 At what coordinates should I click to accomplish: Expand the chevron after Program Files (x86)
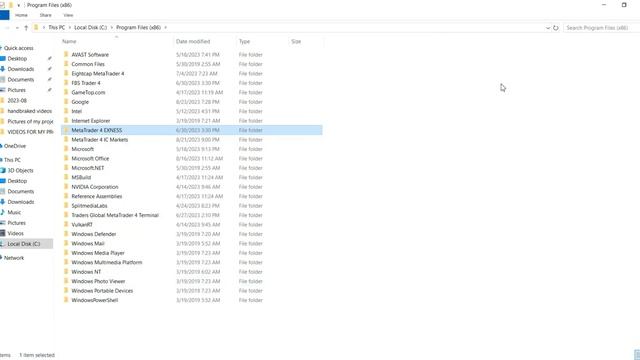[x=166, y=27]
